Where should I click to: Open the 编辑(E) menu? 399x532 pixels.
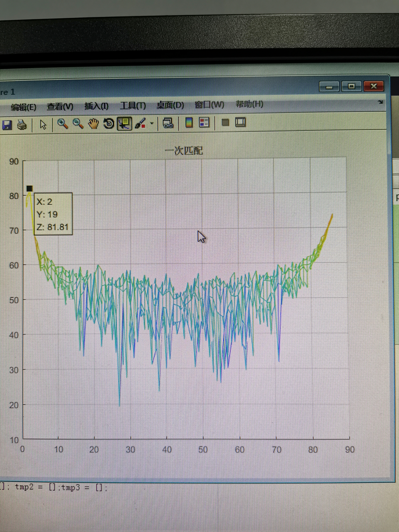24,107
